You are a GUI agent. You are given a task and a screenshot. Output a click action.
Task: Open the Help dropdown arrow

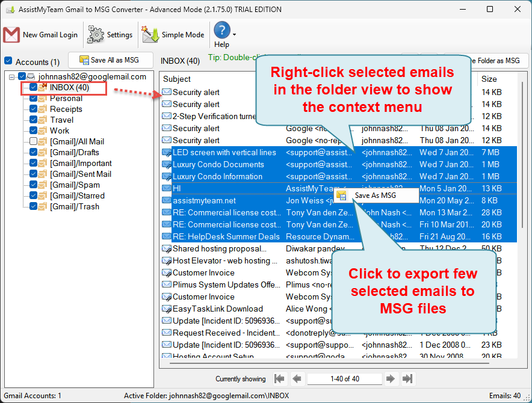point(234,34)
